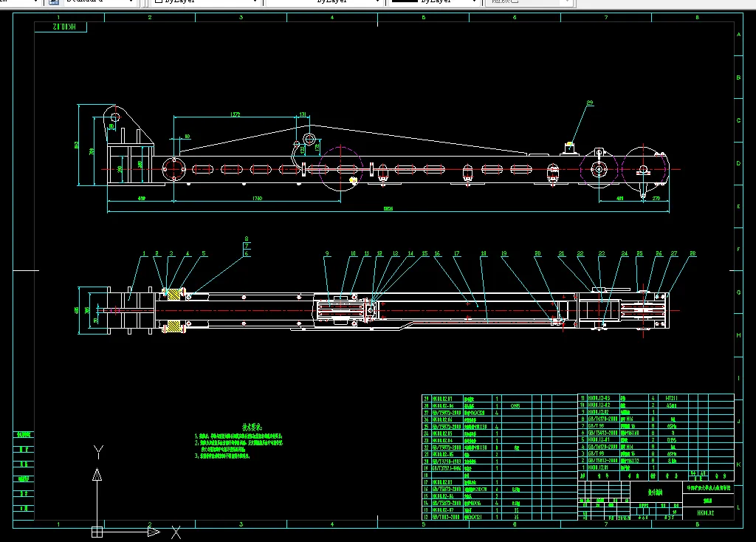
Task: Select the balloon number 9 label
Action: pos(327,253)
